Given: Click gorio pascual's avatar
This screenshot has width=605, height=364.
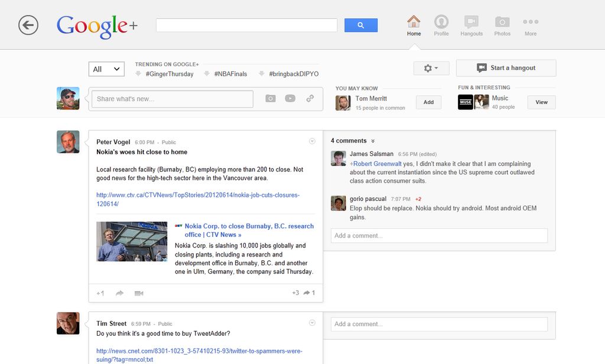Looking at the screenshot, I should (339, 203).
